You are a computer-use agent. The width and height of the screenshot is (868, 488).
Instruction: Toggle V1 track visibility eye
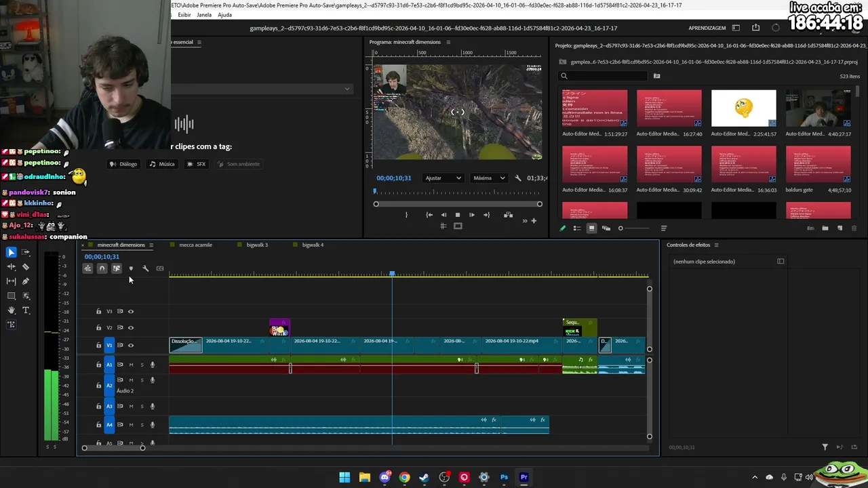click(131, 346)
